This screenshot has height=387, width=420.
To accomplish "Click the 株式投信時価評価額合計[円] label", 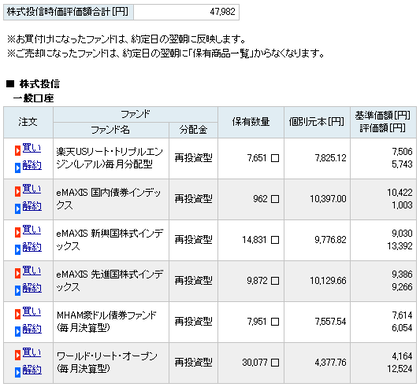I will point(68,12).
